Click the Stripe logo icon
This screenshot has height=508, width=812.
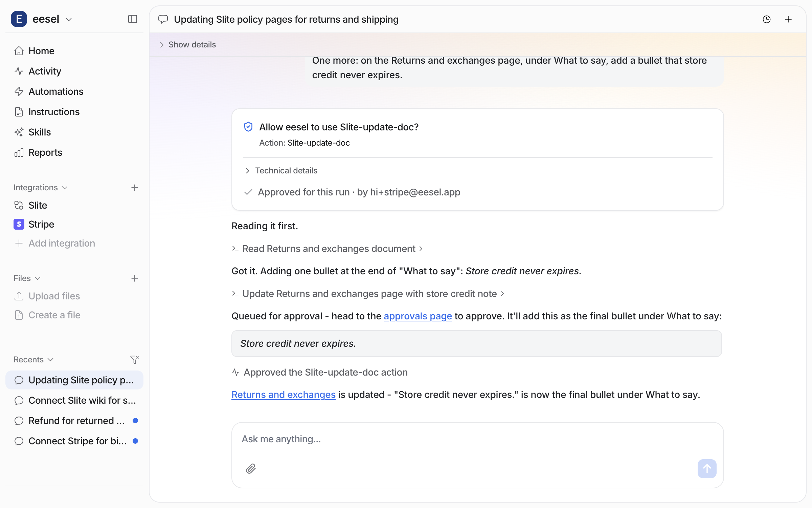[x=19, y=224]
